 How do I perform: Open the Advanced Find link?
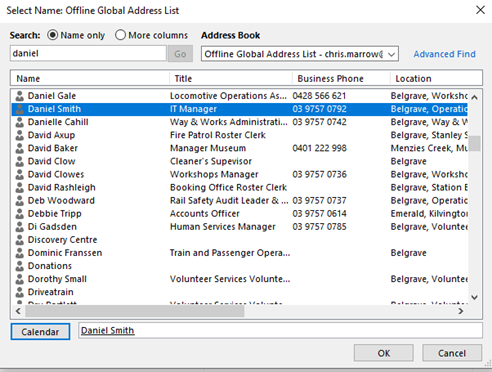pos(444,54)
